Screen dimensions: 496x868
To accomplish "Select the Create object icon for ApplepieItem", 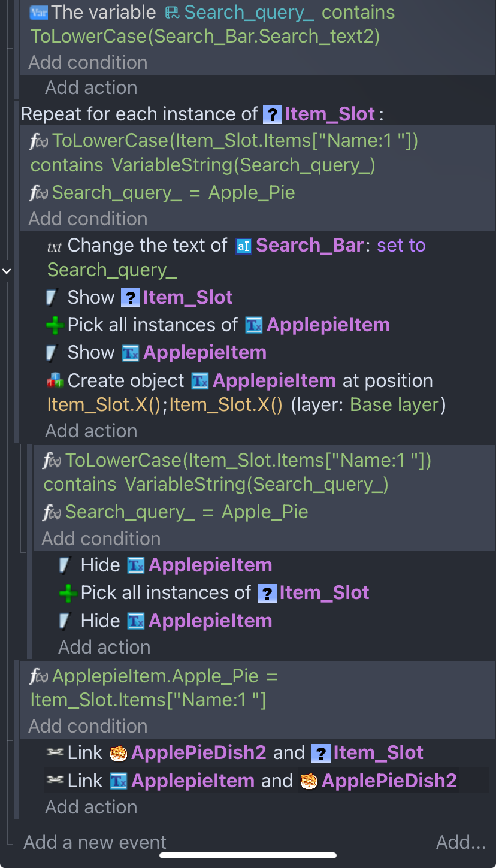I will (56, 380).
